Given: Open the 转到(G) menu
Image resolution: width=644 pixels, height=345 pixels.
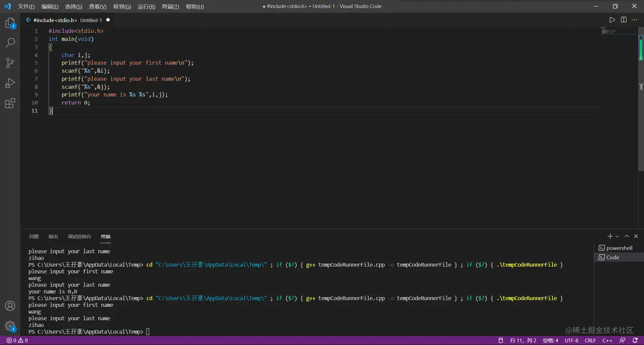Looking at the screenshot, I should tap(122, 6).
